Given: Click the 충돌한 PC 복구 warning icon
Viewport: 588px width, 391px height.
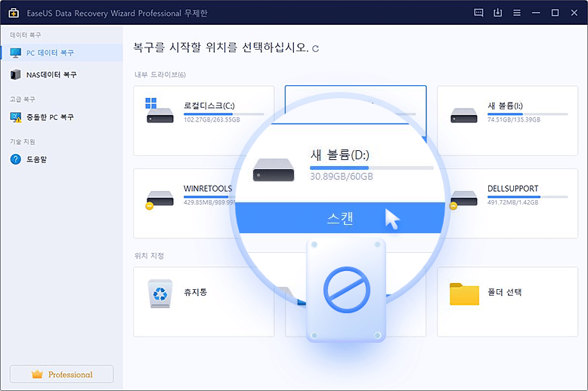Looking at the screenshot, I should point(16,117).
